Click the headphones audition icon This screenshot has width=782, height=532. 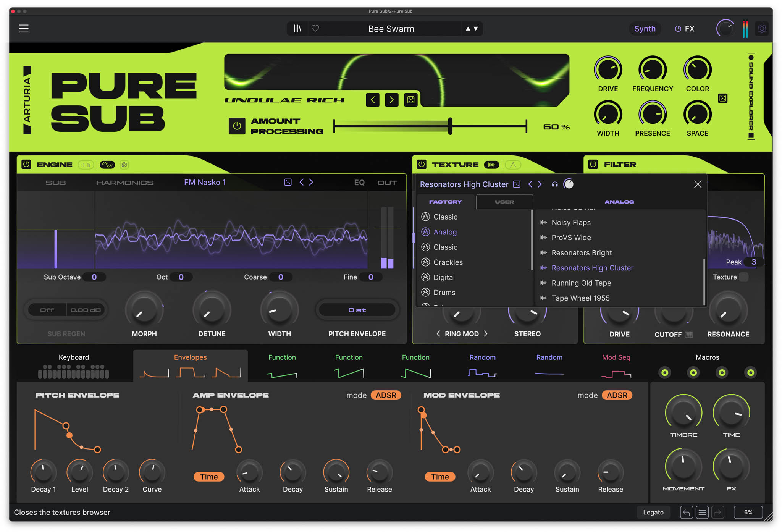(554, 184)
